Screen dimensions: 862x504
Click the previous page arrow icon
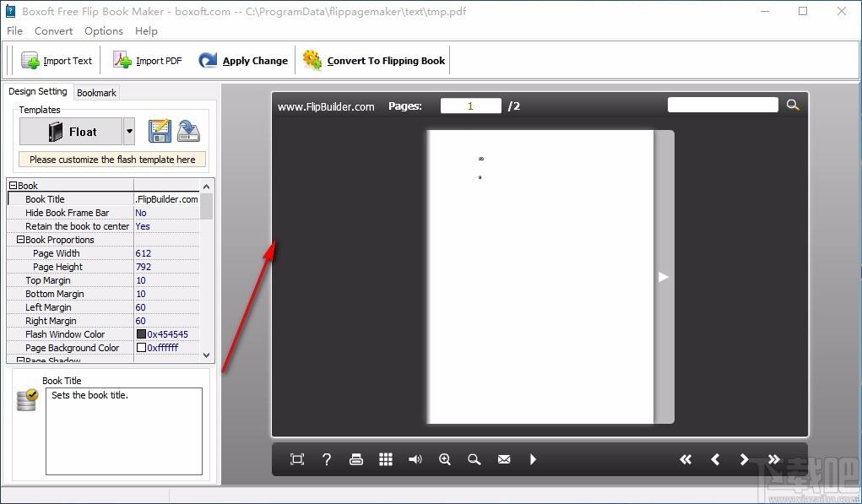[x=715, y=459]
